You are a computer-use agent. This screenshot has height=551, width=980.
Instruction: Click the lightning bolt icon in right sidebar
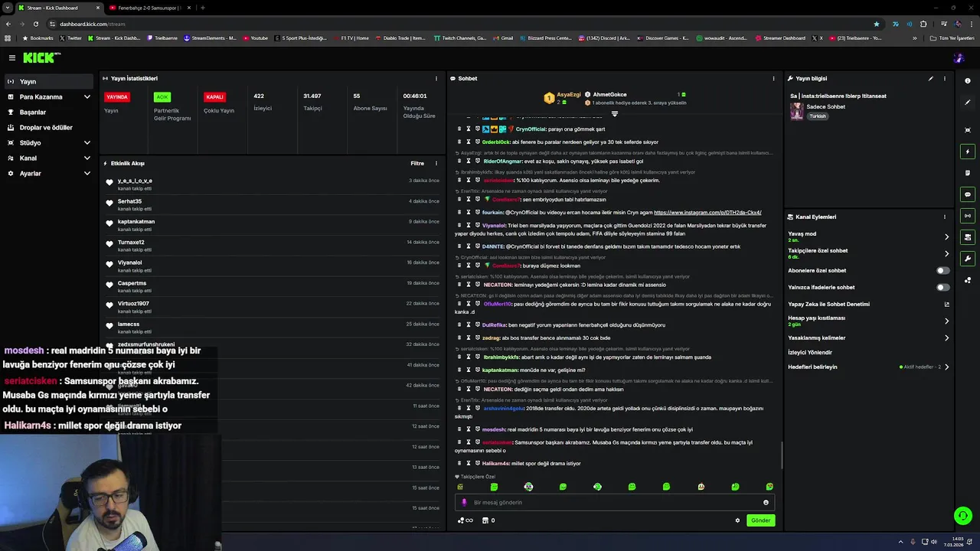968,152
